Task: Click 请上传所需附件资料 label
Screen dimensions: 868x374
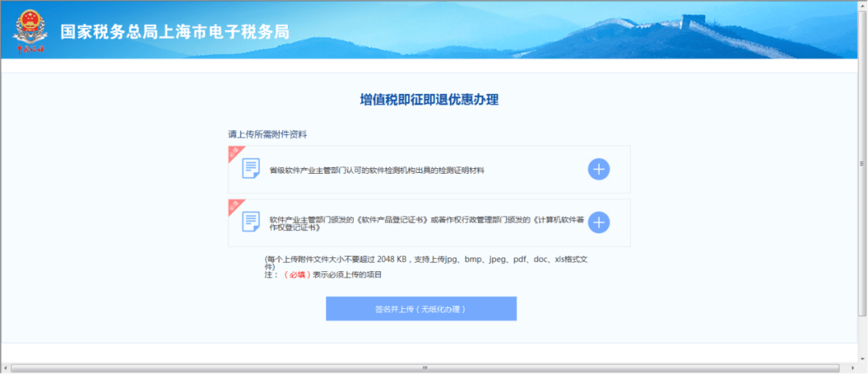Action: point(268,134)
